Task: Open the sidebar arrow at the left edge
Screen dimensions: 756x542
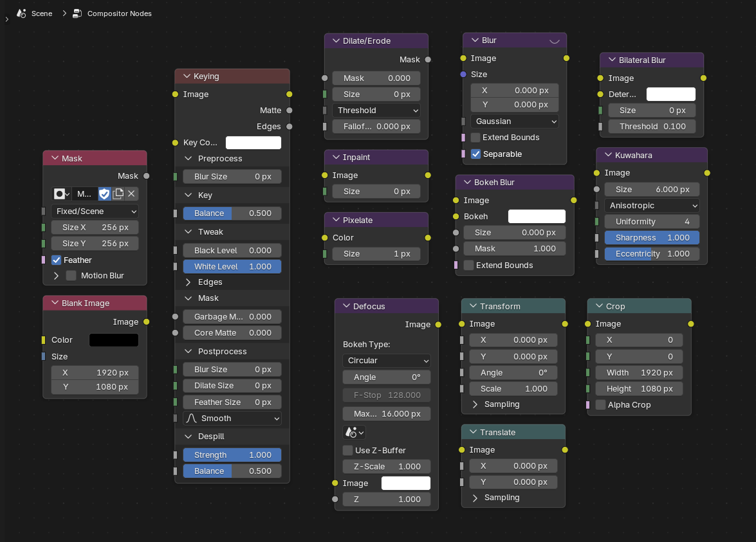Action: [x=6, y=19]
